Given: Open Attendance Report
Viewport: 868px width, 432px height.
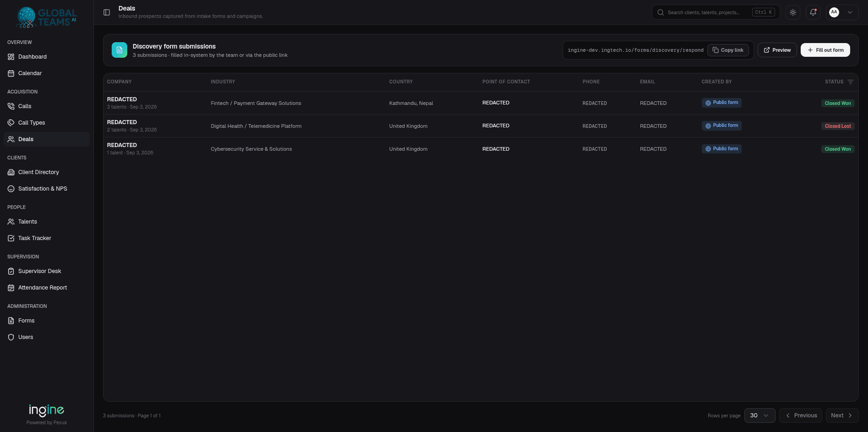Looking at the screenshot, I should pyautogui.click(x=46, y=288).
